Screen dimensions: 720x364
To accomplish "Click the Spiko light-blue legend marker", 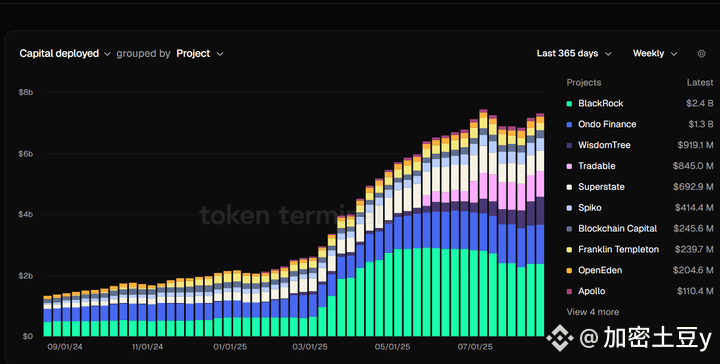I will [x=569, y=208].
